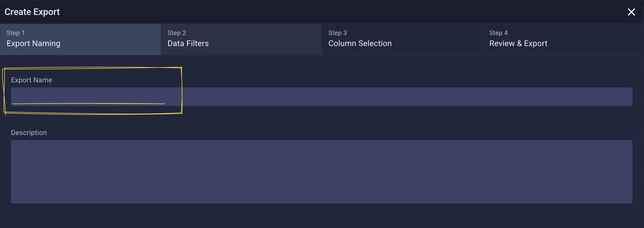Click the Step 2 header label
The width and height of the screenshot is (644, 228).
tap(176, 33)
